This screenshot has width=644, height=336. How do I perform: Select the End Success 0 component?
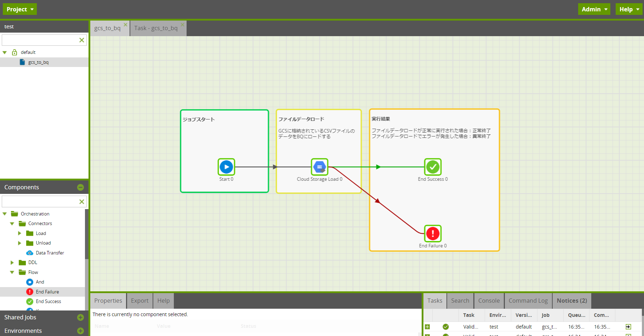pos(433,167)
